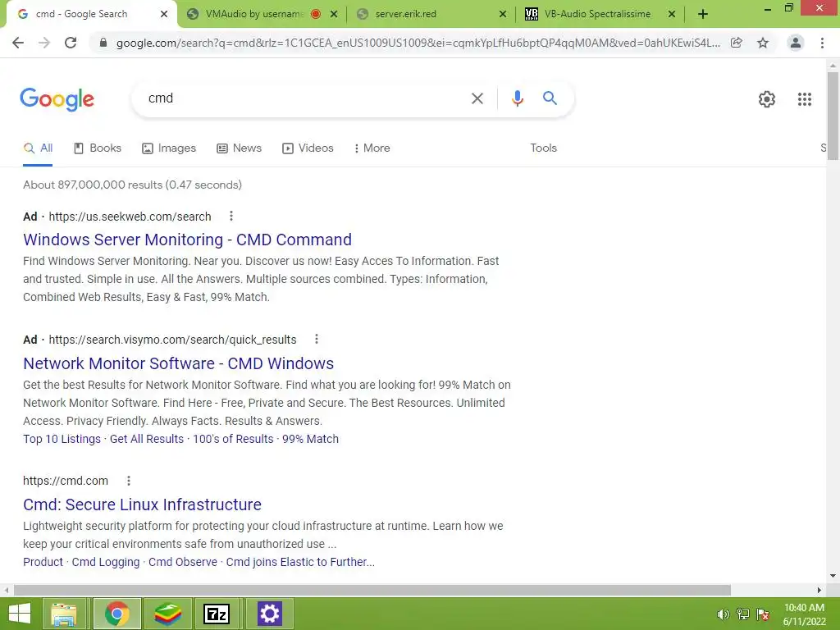Close the VB-Audio Spectralissime tab
This screenshot has height=630, width=840.
click(672, 15)
